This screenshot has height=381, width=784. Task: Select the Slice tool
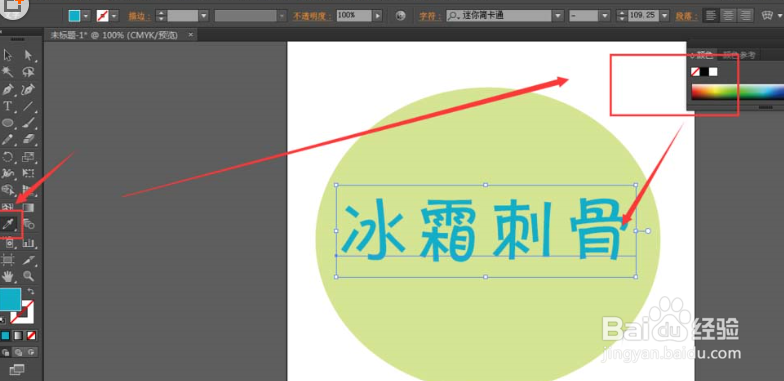pyautogui.click(x=28, y=260)
